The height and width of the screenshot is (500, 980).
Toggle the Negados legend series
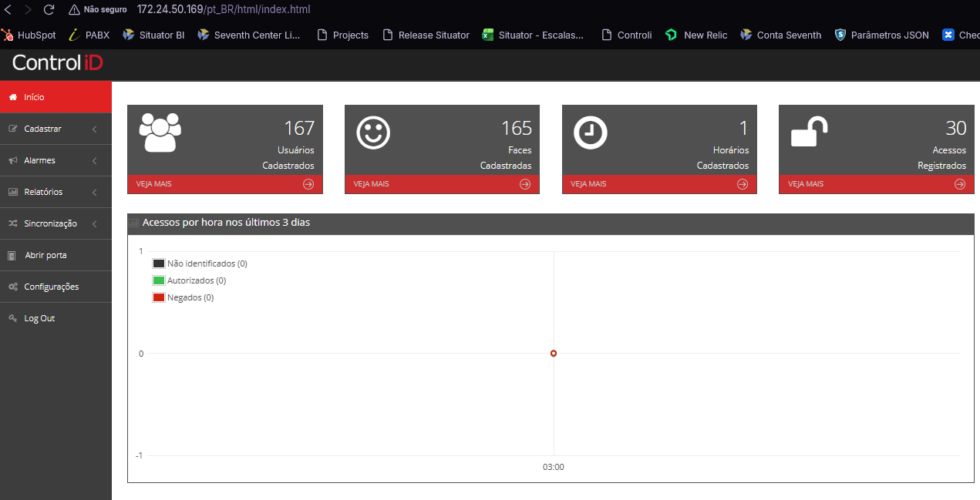184,297
